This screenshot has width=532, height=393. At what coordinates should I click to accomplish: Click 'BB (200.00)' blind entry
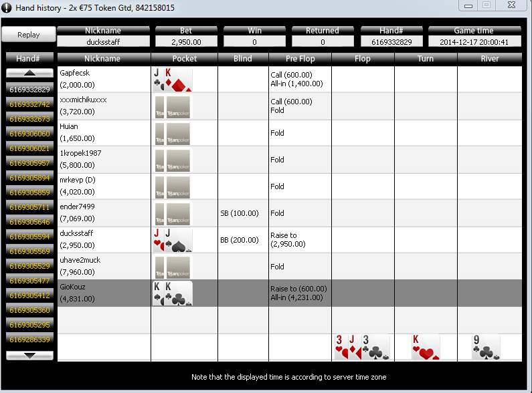(x=240, y=240)
